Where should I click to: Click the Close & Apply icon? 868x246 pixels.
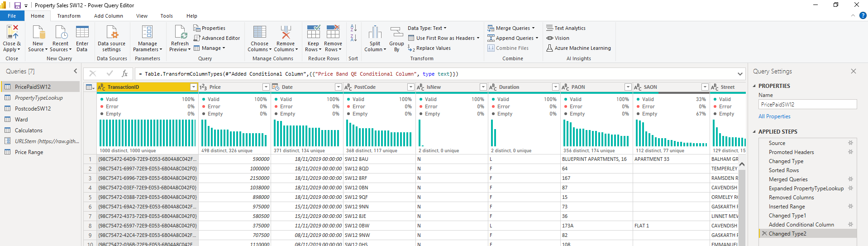coord(12,33)
